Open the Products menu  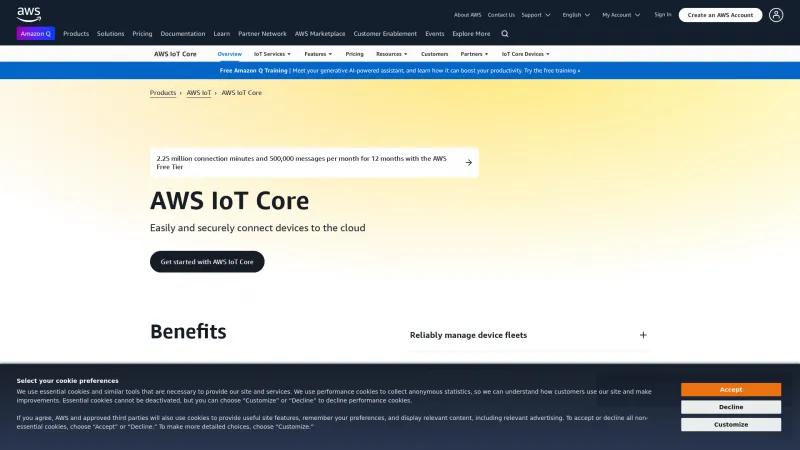(76, 34)
